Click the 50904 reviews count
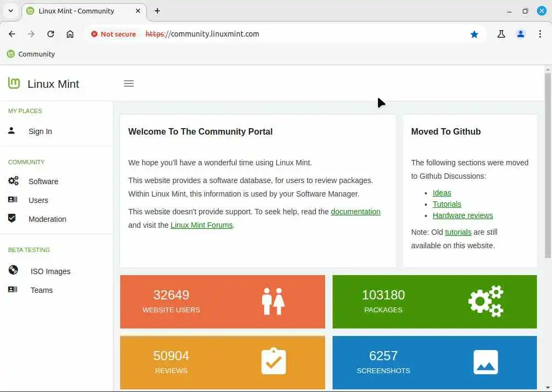 pos(171,356)
